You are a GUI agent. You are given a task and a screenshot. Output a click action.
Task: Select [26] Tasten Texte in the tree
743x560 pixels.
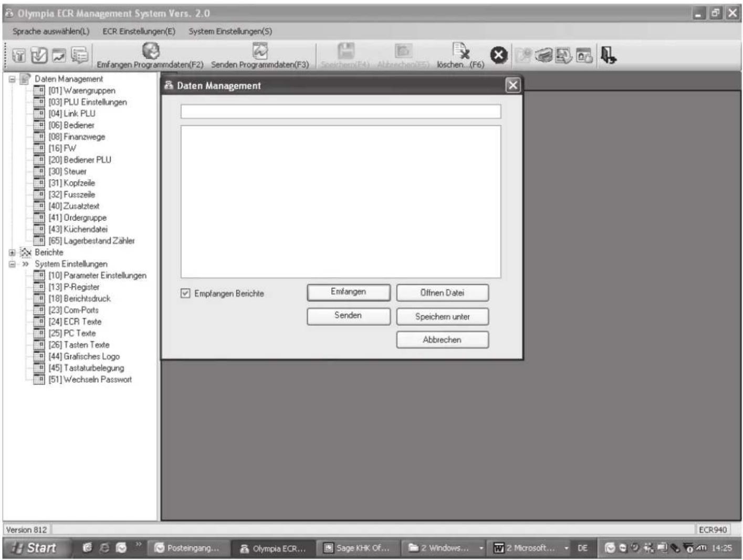(79, 345)
